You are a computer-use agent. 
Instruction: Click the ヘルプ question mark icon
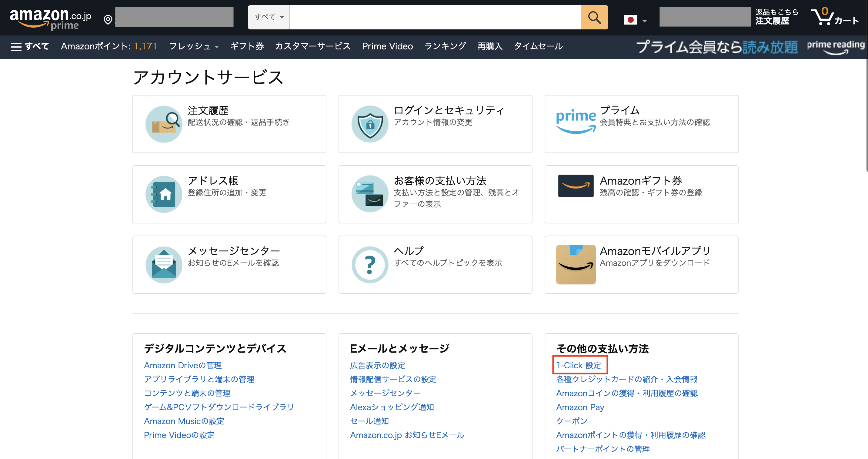pos(370,265)
